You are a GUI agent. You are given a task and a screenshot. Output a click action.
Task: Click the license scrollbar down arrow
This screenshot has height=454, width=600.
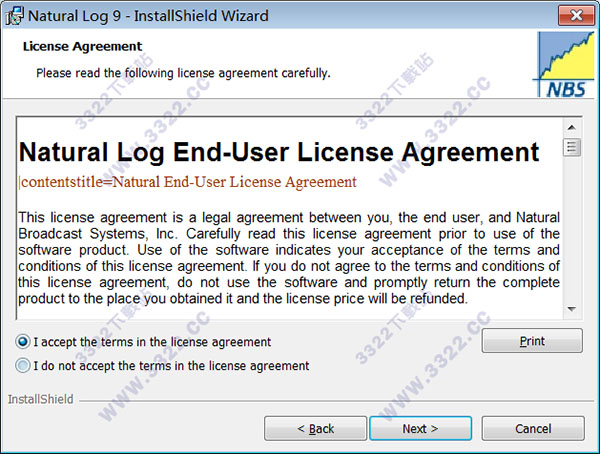click(x=572, y=309)
